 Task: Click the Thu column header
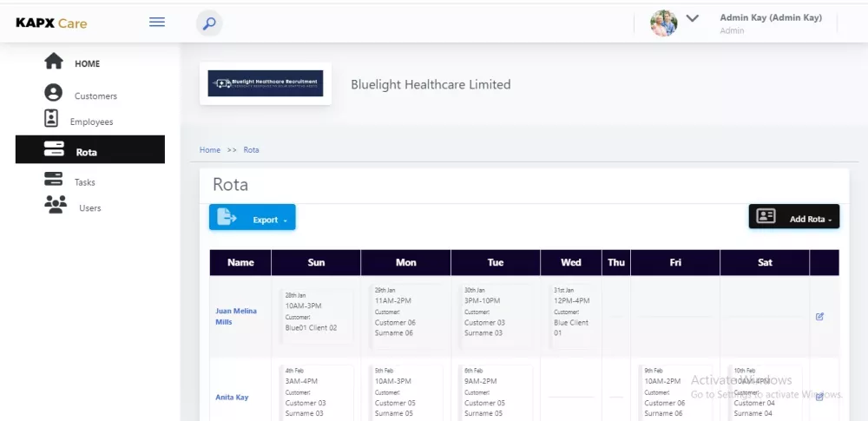[616, 262]
